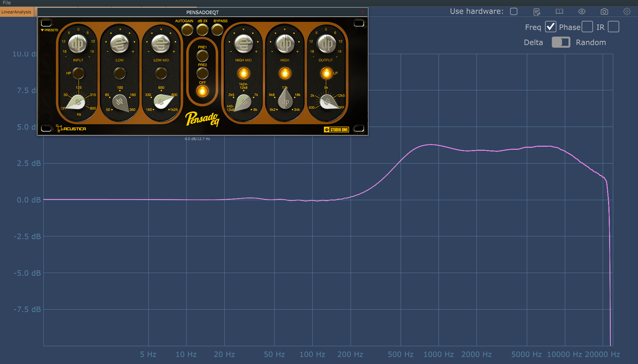This screenshot has height=364, width=638.
Task: Disable the HIGH band button
Action: [285, 73]
